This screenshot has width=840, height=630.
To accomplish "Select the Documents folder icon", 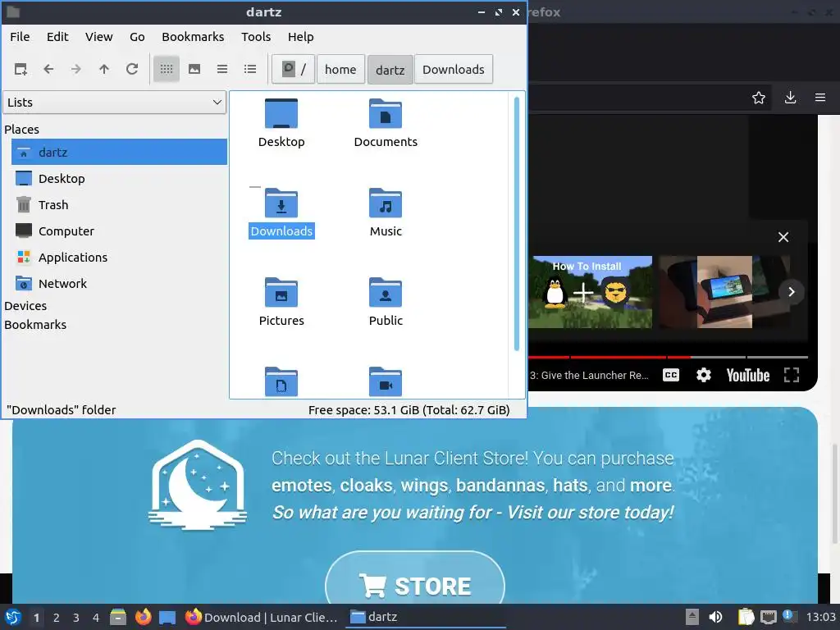I will pos(386,113).
